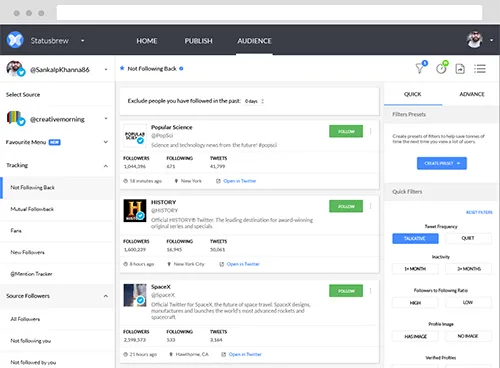Click @SankalpKhanna86 account avatar
The image size is (500, 368).
point(15,69)
